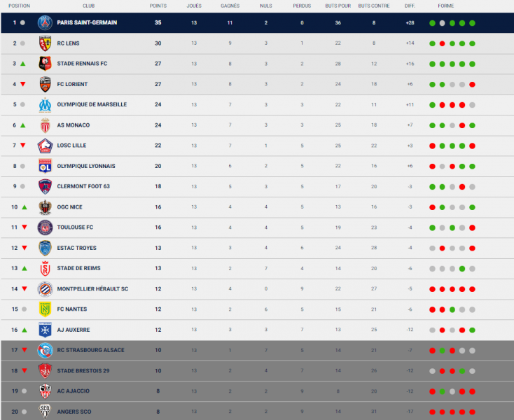Click PSG's grey draw form dot

(x=442, y=23)
